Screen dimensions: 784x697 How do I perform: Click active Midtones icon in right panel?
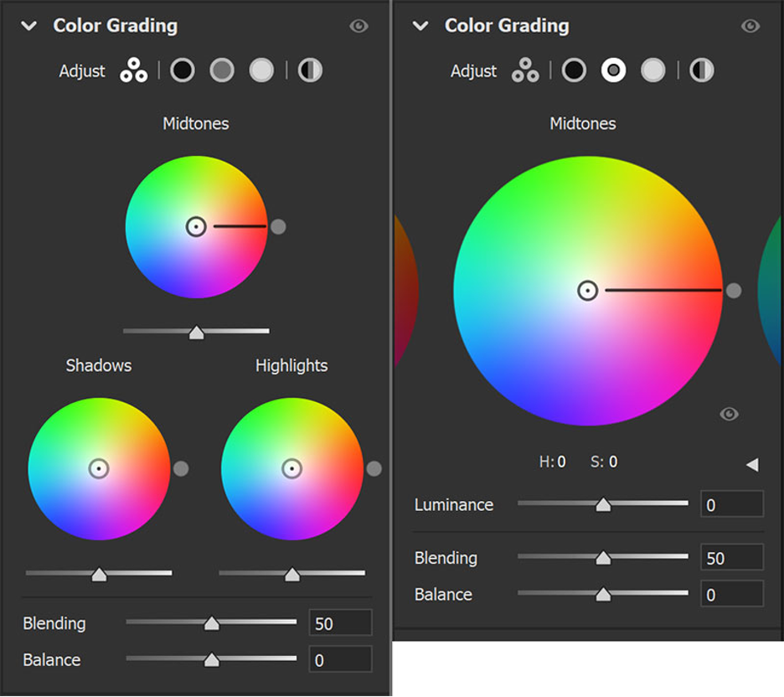(613, 70)
